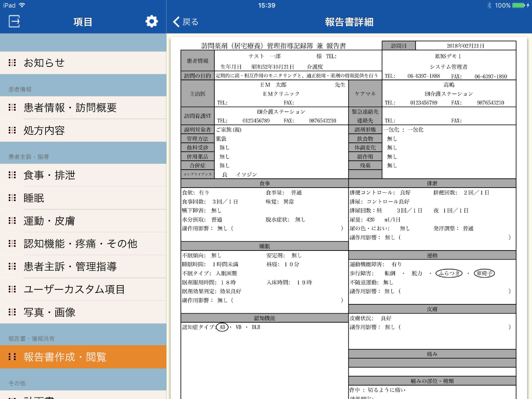Tap the grid icon beside 写真・画像
This screenshot has height=399, width=532.
coord(12,312)
